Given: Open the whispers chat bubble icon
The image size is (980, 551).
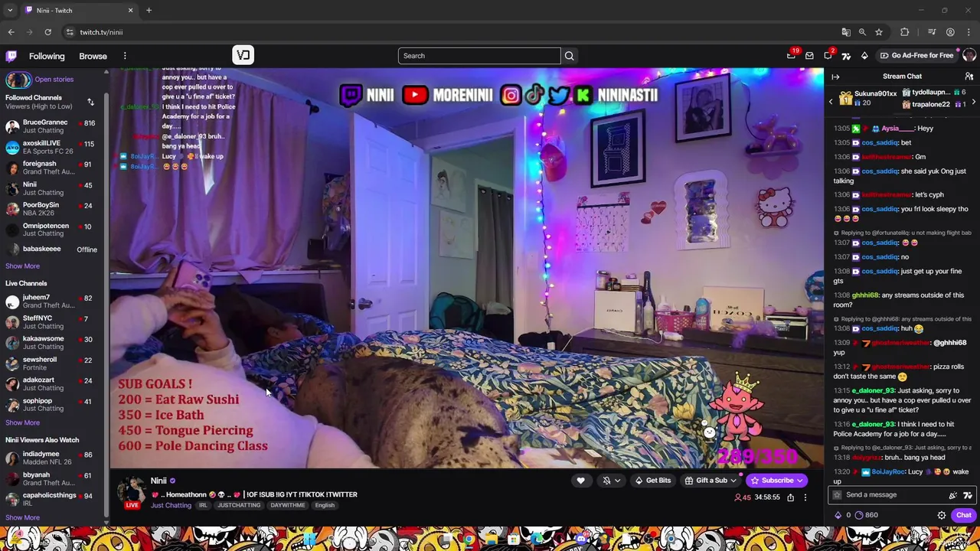Looking at the screenshot, I should click(x=828, y=55).
